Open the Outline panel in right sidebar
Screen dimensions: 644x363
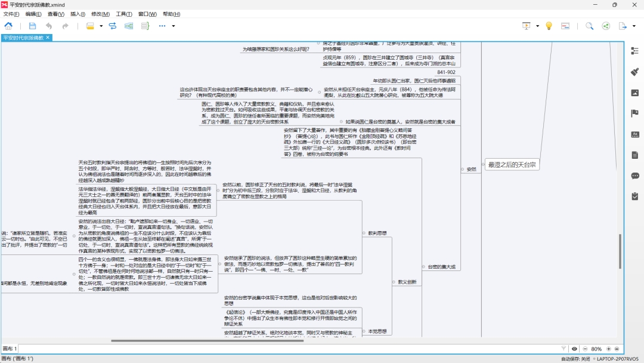point(634,51)
